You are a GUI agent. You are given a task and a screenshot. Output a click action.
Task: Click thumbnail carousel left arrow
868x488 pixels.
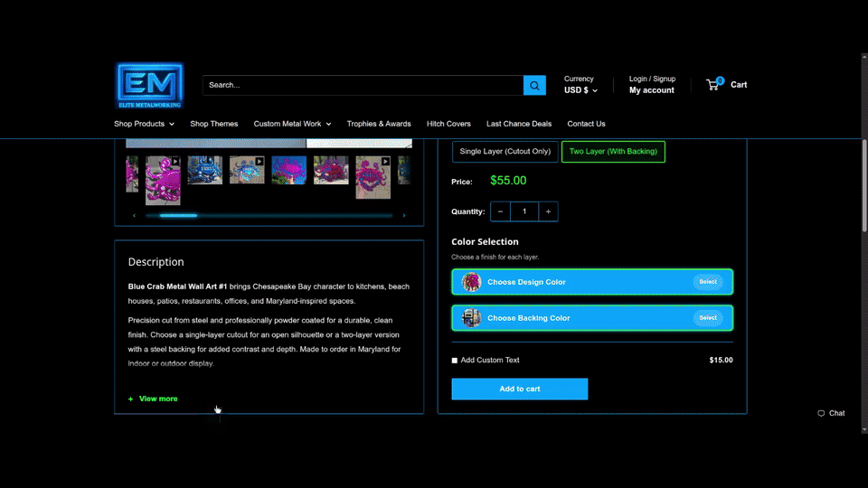[x=134, y=216]
